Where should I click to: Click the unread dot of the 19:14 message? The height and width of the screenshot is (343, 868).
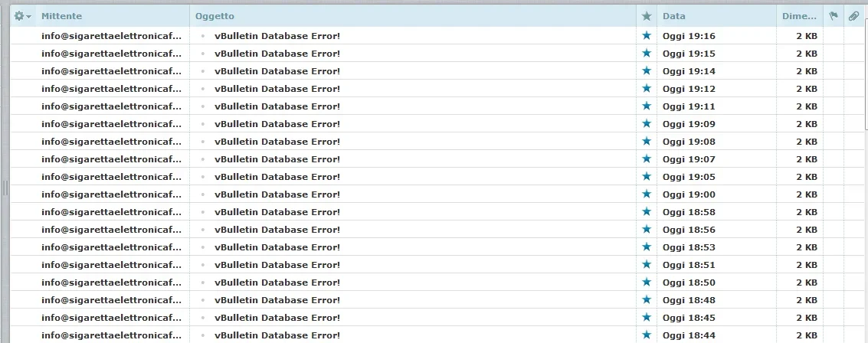pyautogui.click(x=203, y=71)
